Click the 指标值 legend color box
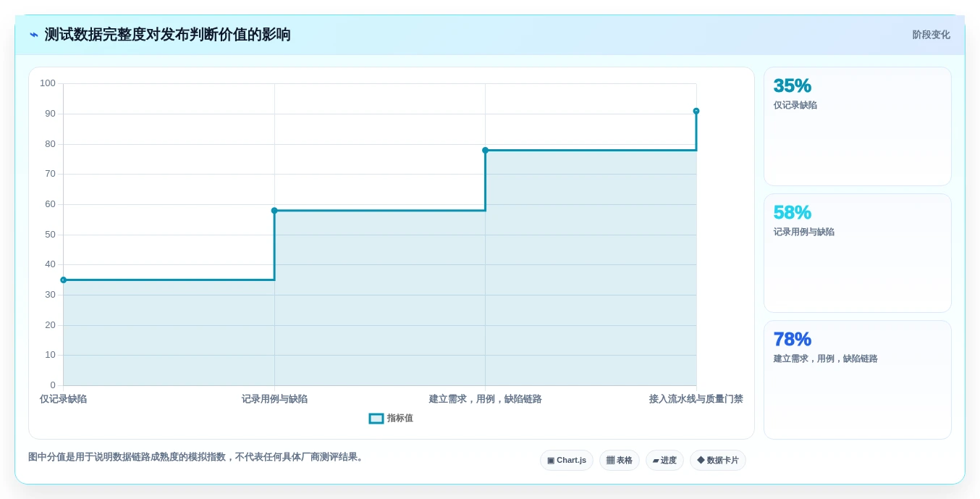This screenshot has width=980, height=499. click(x=376, y=419)
